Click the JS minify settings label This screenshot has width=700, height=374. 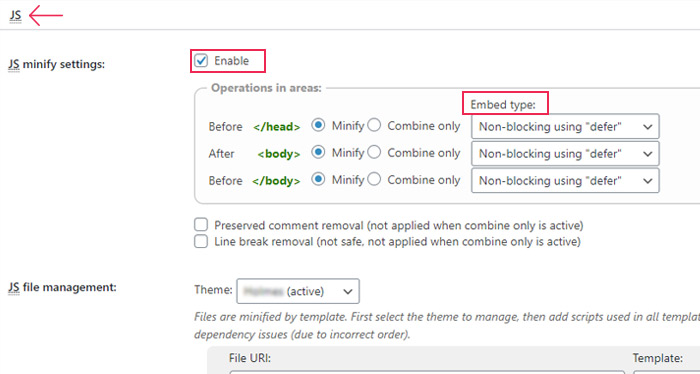[56, 64]
